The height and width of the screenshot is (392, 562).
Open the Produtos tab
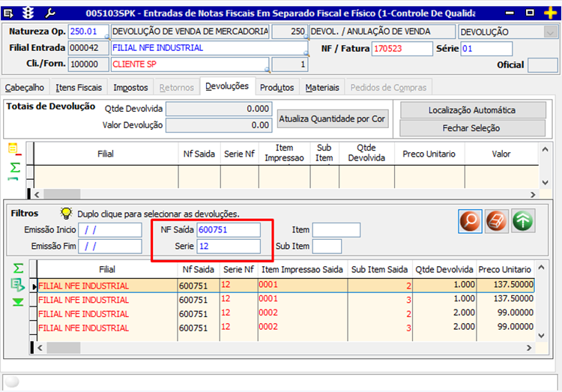click(x=277, y=88)
